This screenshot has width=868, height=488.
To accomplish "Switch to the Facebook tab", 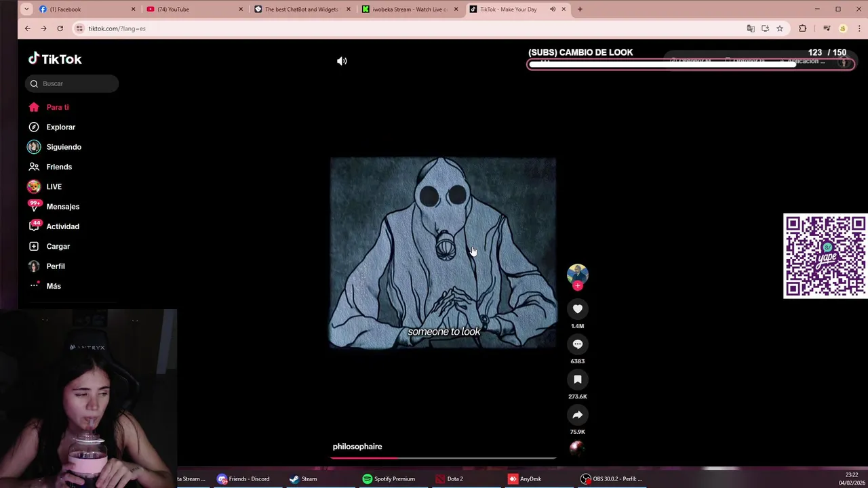I will [x=87, y=9].
